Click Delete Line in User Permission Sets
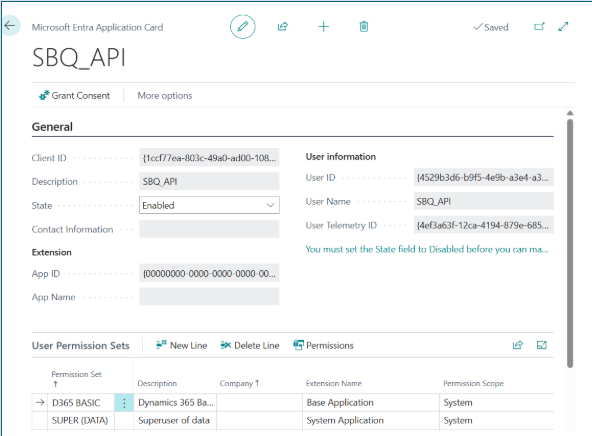 250,345
